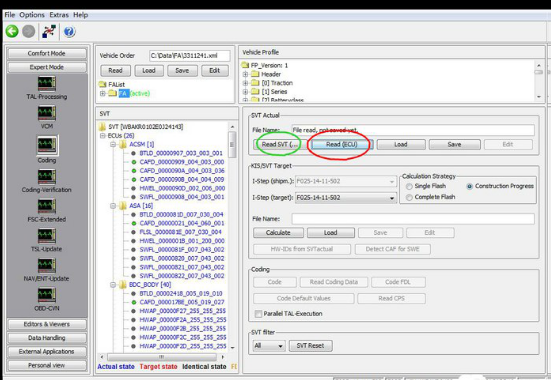Open the Options menu

click(32, 15)
